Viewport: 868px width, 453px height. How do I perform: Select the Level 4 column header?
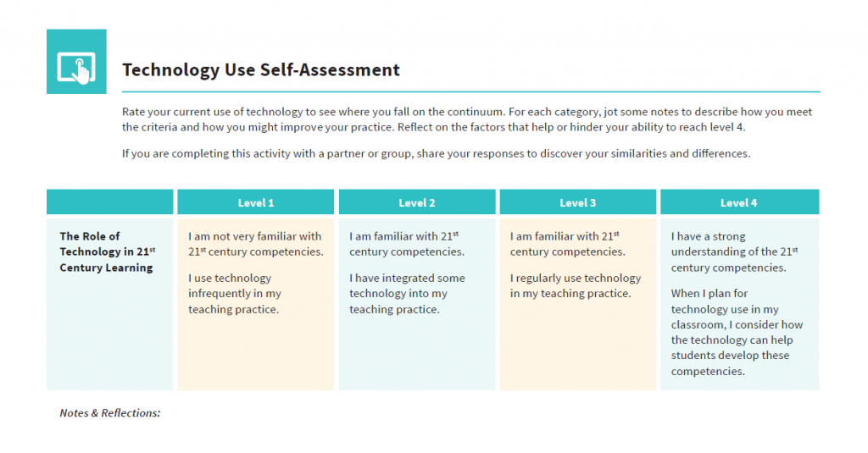pos(739,203)
